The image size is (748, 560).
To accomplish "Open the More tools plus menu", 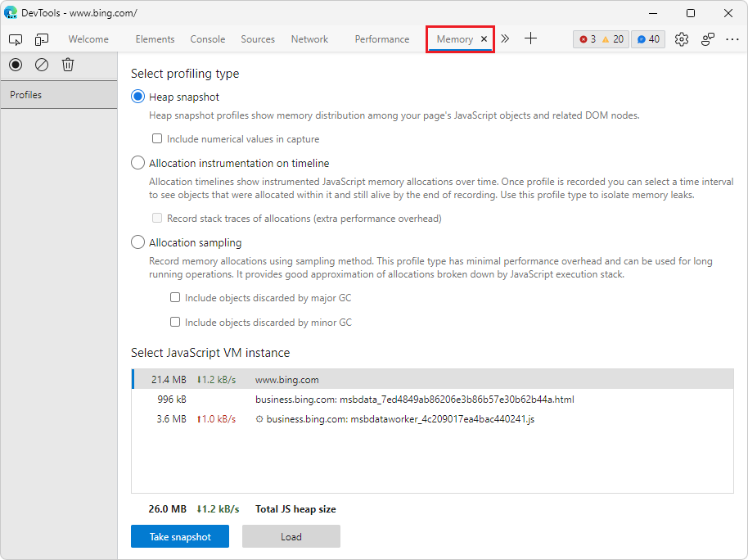I will tap(530, 38).
